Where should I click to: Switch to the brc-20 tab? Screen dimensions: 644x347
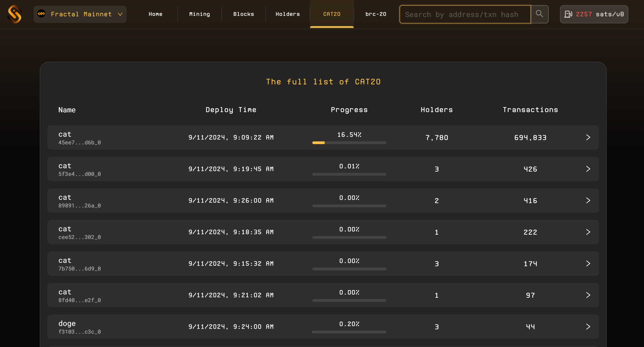point(375,14)
